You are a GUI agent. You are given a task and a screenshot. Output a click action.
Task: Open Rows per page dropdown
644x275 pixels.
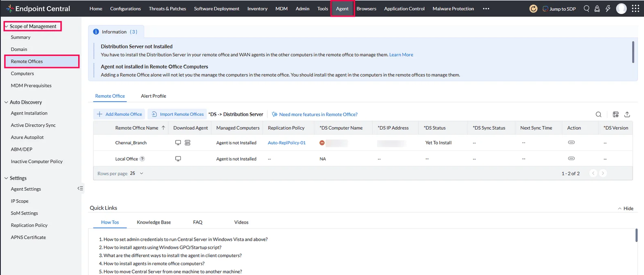pyautogui.click(x=137, y=173)
